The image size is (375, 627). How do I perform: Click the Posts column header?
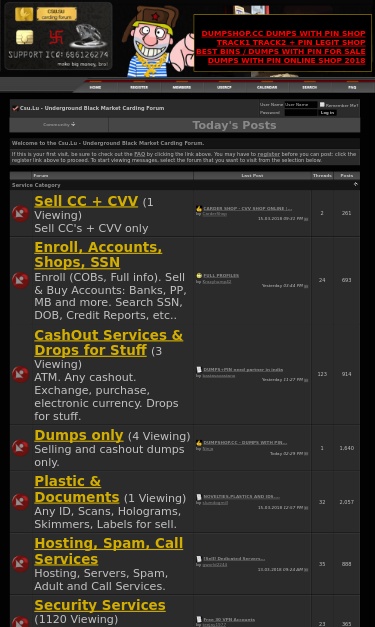pyautogui.click(x=347, y=176)
